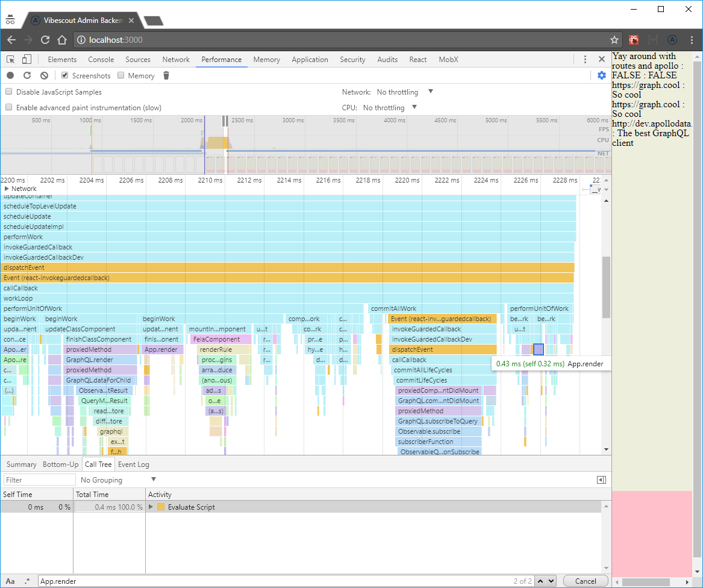Open DevTools more options menu

585,59
